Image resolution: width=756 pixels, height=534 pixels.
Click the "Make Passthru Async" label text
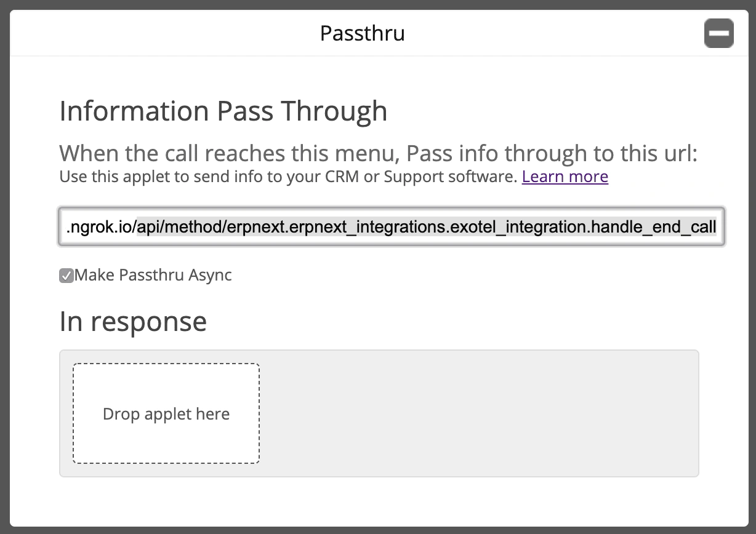(153, 275)
